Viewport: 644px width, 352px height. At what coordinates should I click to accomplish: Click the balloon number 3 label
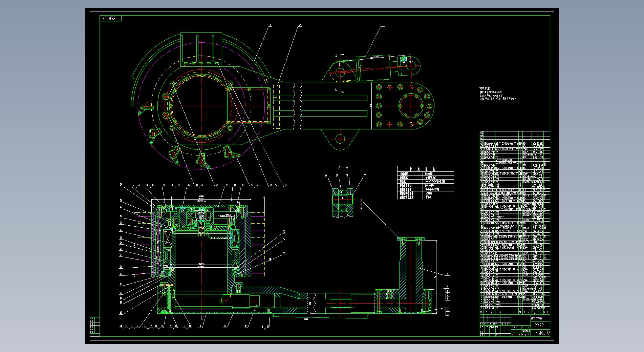(383, 25)
